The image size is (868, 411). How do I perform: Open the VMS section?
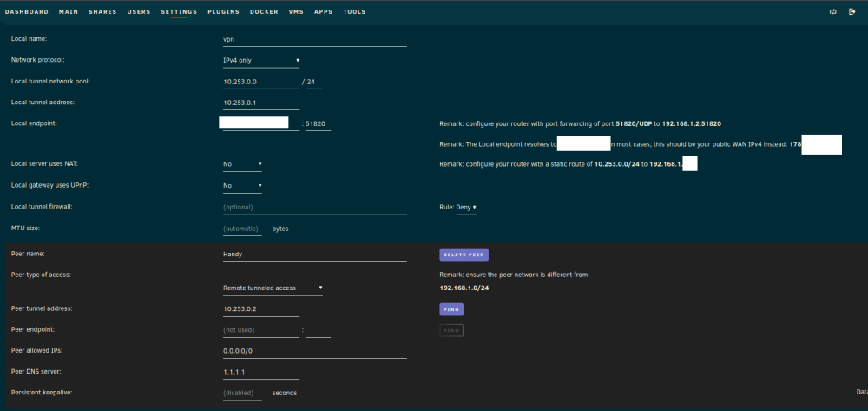tap(296, 11)
